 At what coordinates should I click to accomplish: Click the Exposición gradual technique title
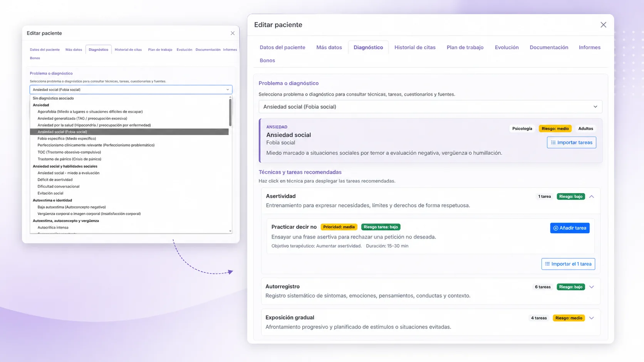coord(290,317)
